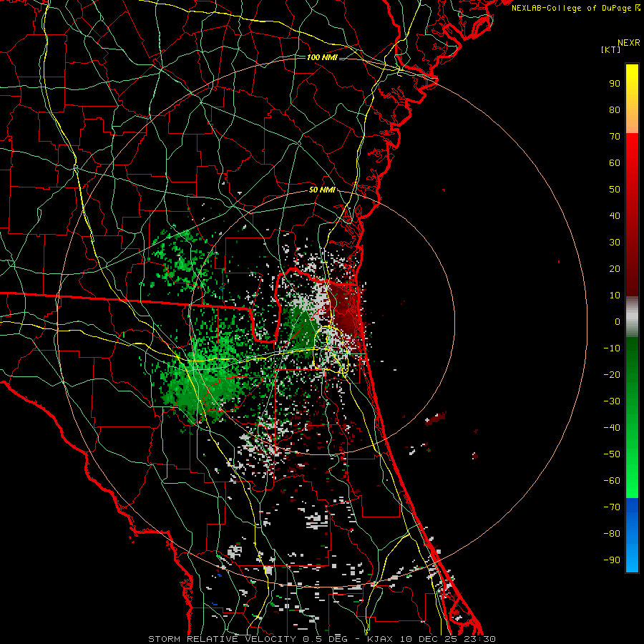Screen dimensions: 644x644
Task: Click the positive 90 knot scale label
Action: point(615,84)
